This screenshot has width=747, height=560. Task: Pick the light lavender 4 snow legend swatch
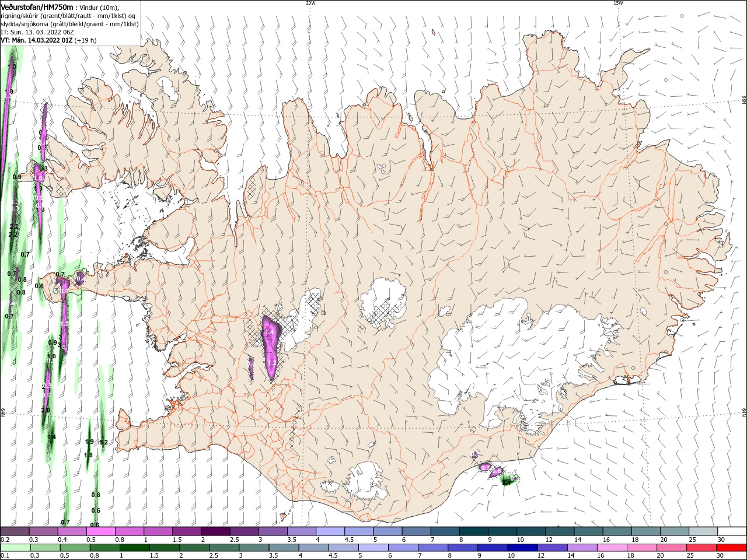point(330,531)
